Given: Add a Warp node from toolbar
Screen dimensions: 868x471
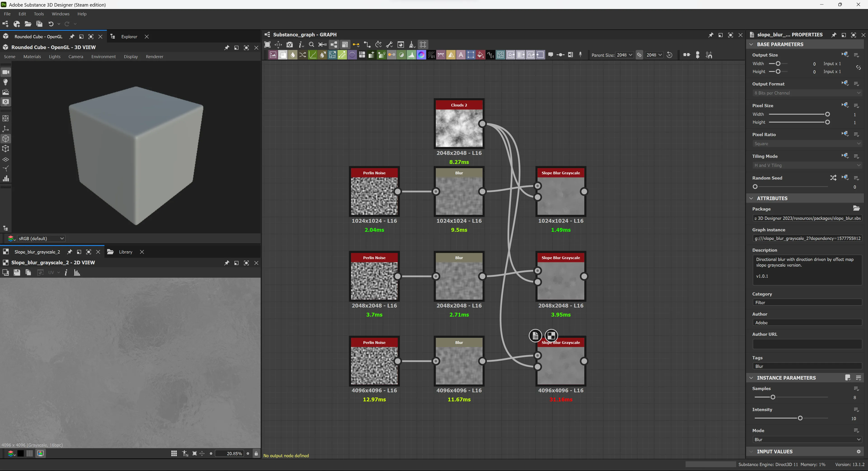Looking at the screenshot, I should click(500, 55).
